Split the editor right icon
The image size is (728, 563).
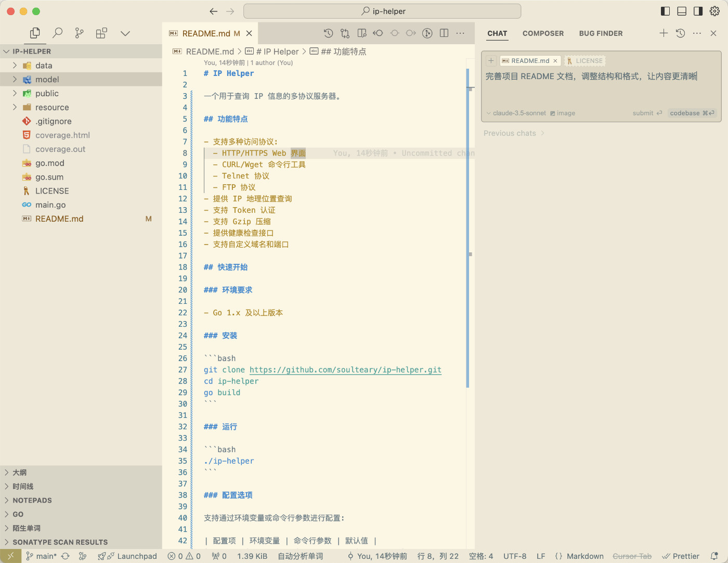coord(444,33)
